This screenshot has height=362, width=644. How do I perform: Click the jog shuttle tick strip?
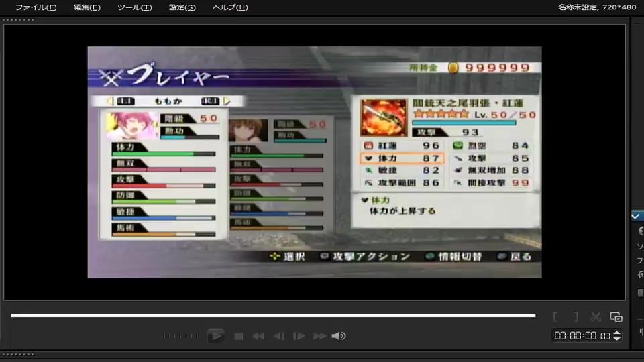(x=180, y=336)
